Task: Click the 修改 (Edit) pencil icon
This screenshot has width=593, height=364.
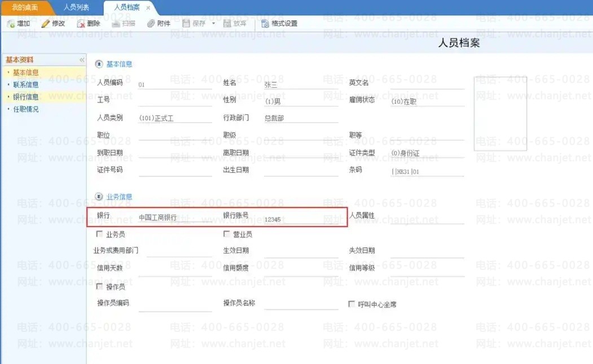Action: 46,24
